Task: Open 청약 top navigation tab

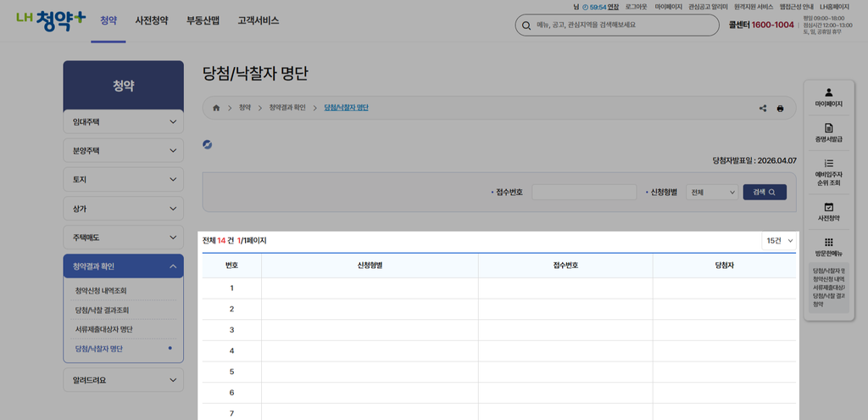Action: (108, 21)
